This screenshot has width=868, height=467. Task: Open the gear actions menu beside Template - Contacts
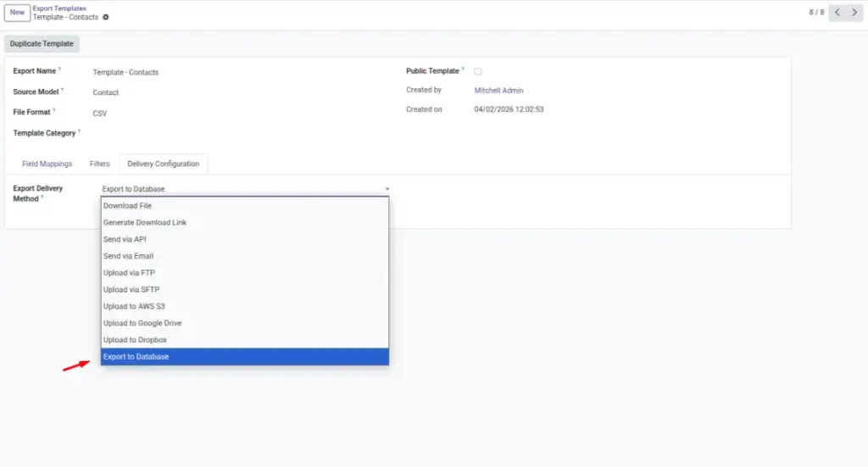click(x=106, y=17)
